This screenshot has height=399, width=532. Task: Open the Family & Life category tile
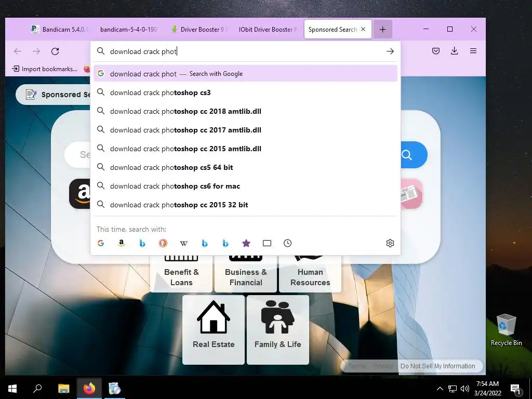coord(278,330)
